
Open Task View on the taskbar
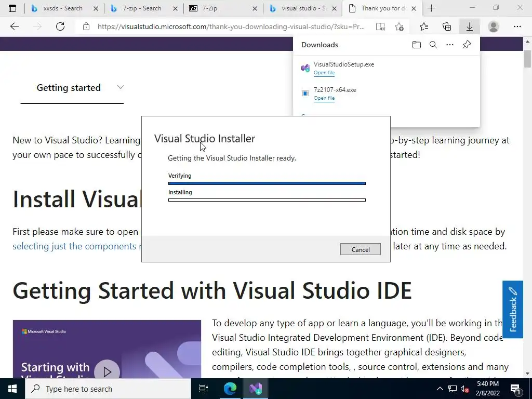203,389
